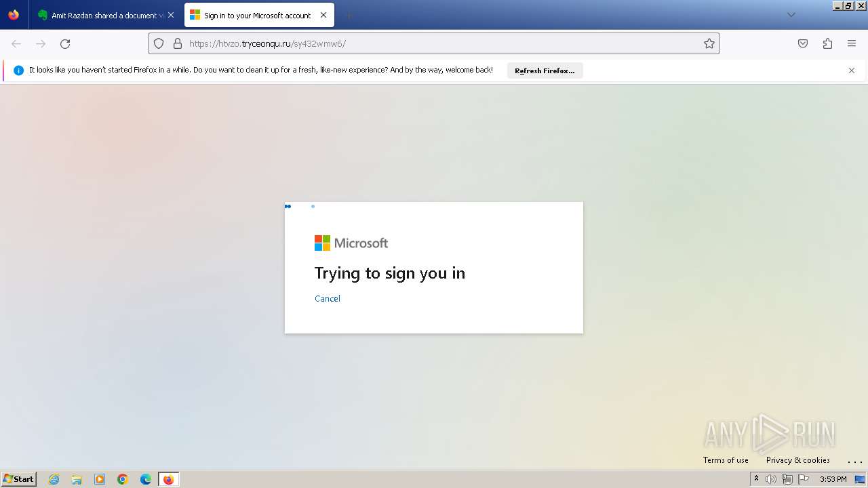Viewport: 868px width, 488px height.
Task: Open the Extensions puzzle icon
Action: coord(827,43)
